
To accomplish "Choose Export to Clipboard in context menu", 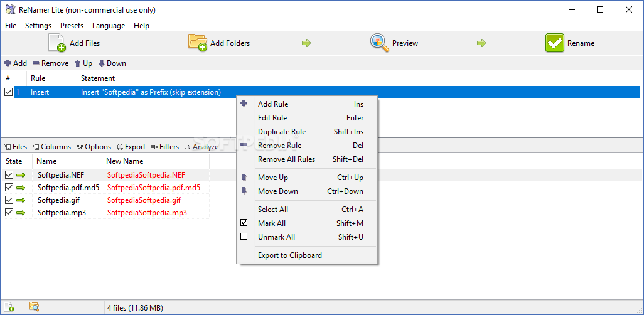I will click(x=307, y=255).
